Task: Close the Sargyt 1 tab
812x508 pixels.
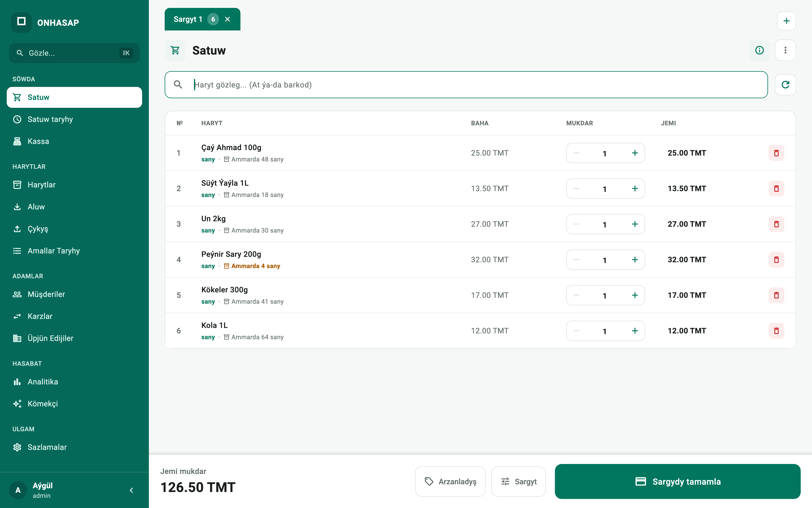Action: (227, 19)
